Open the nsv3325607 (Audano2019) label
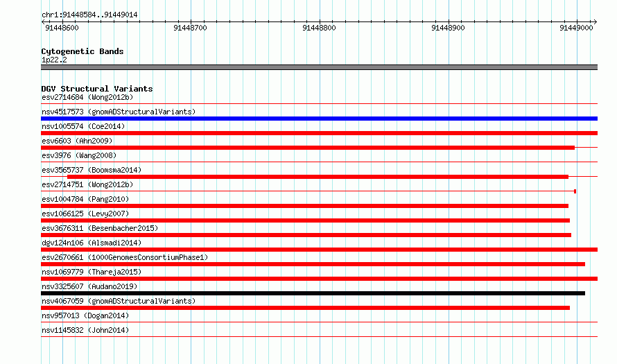 89,286
